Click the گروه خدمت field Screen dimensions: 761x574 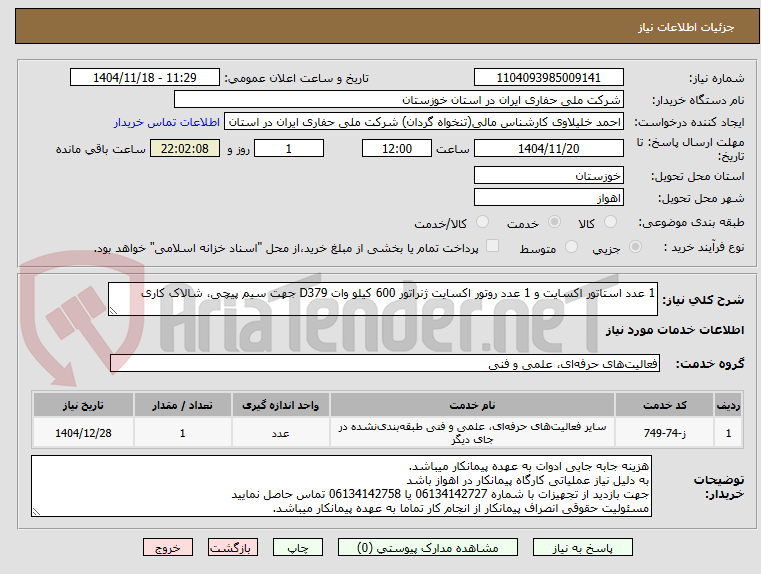[384, 363]
